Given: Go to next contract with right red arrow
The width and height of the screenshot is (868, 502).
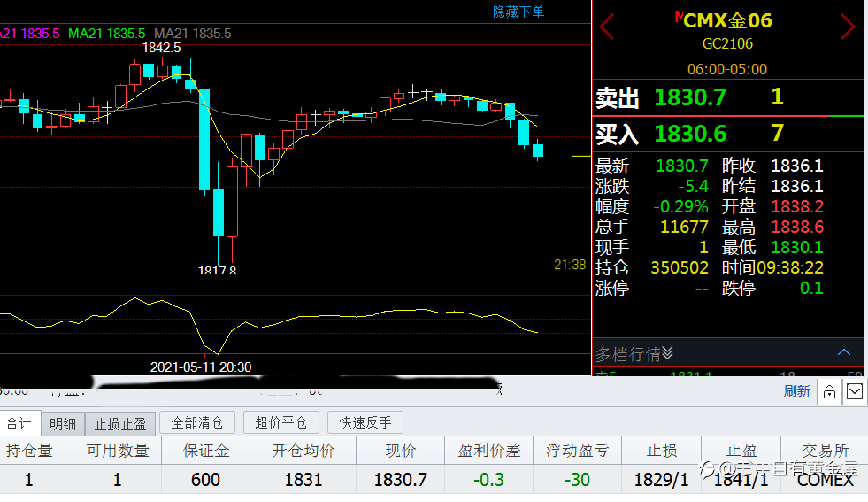Looking at the screenshot, I should click(848, 26).
